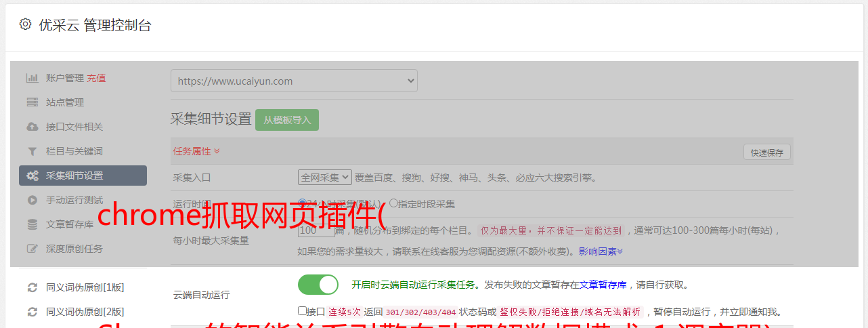Open the 全网采集 dropdown
The width and height of the screenshot is (868, 328).
325,178
